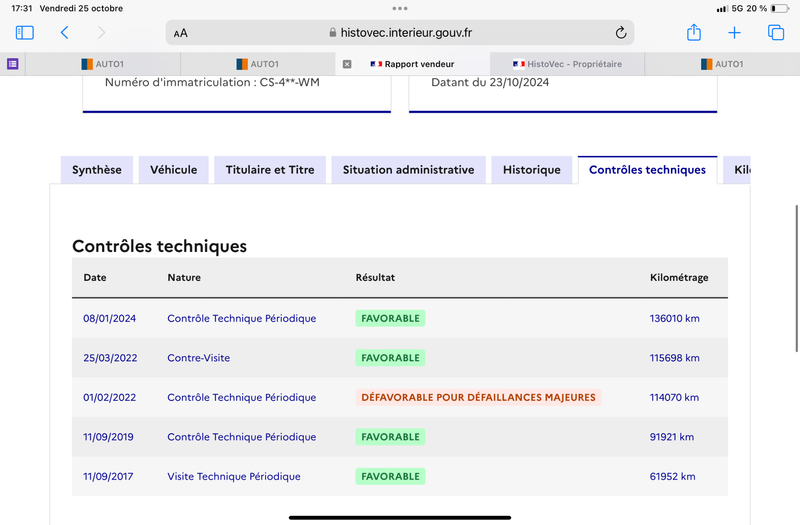
Task: Click the 115698 km mileage value
Action: click(674, 358)
